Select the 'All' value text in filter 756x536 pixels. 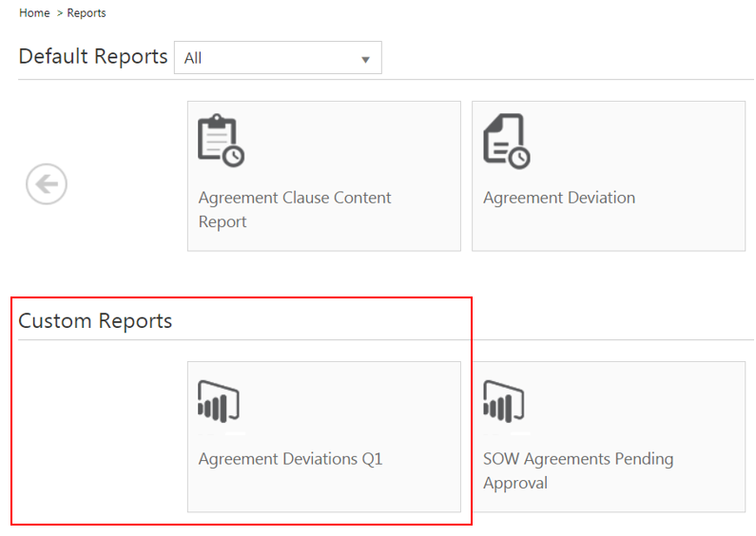tap(193, 58)
